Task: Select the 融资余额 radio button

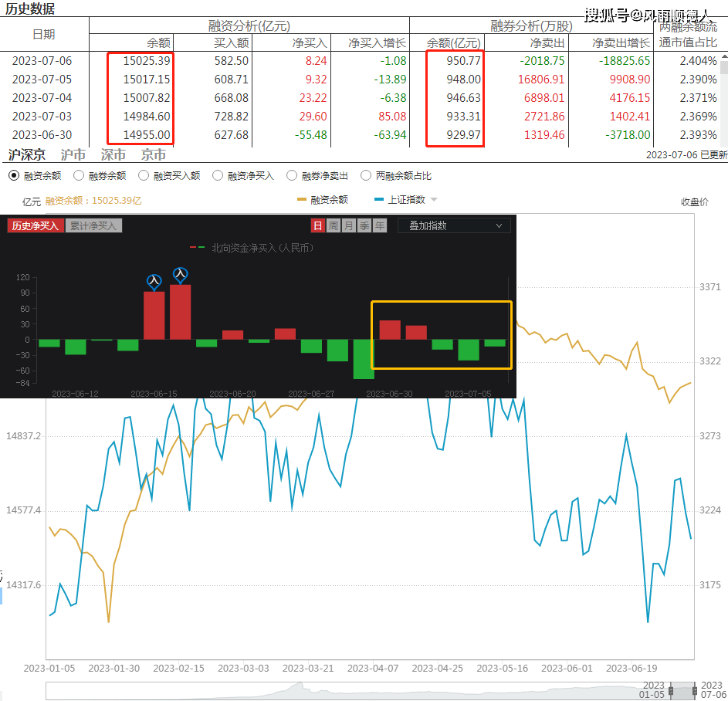Action: (x=14, y=176)
